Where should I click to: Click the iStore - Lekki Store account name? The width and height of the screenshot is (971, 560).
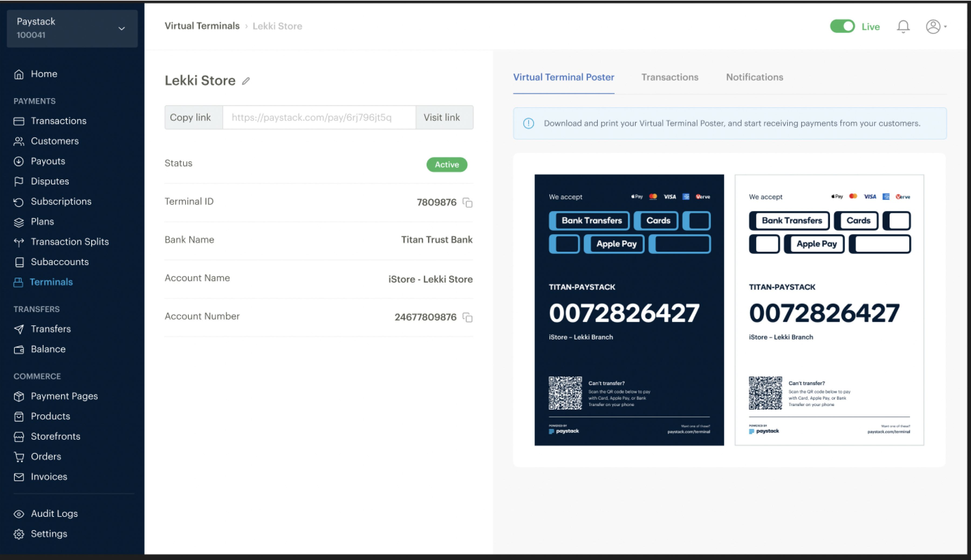tap(430, 279)
